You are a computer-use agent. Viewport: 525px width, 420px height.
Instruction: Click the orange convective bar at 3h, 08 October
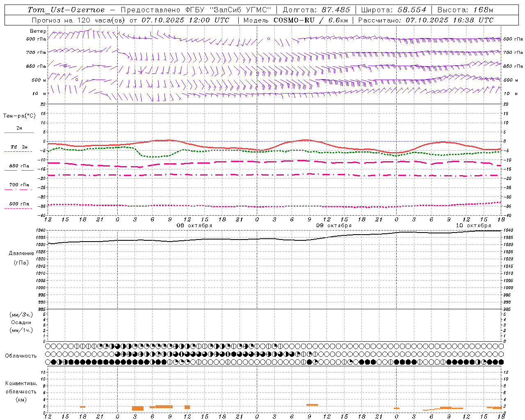pos(138,408)
